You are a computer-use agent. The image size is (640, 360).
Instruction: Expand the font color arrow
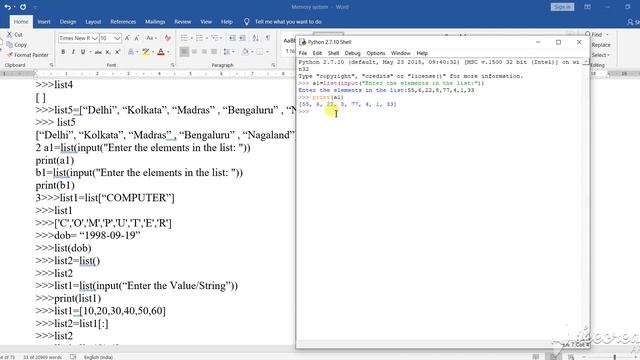[x=168, y=52]
